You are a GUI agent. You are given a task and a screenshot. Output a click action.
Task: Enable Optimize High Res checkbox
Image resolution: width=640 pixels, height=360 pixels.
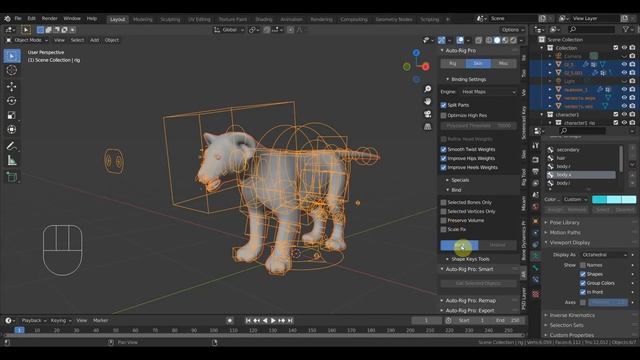[x=443, y=116]
